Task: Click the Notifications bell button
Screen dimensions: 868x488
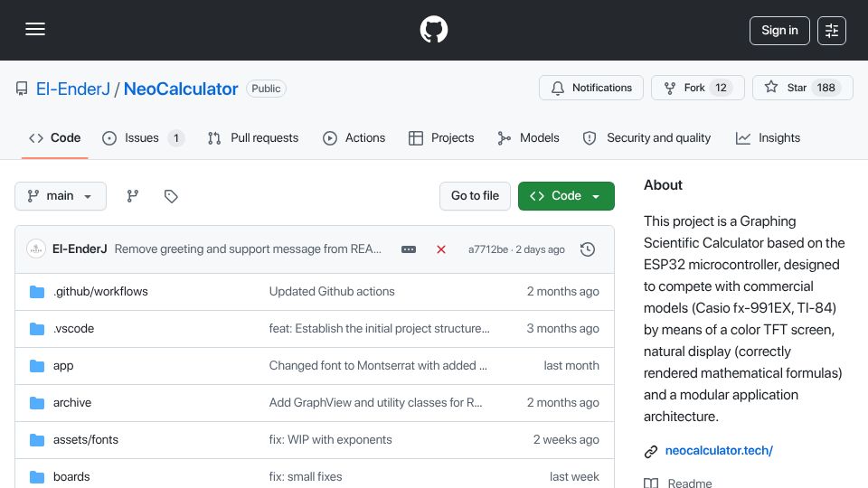Action: click(x=591, y=88)
